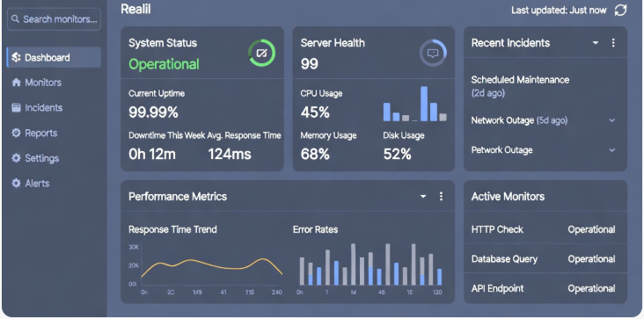Click the Settings gear icon
The image size is (644, 319).
coord(16,158)
